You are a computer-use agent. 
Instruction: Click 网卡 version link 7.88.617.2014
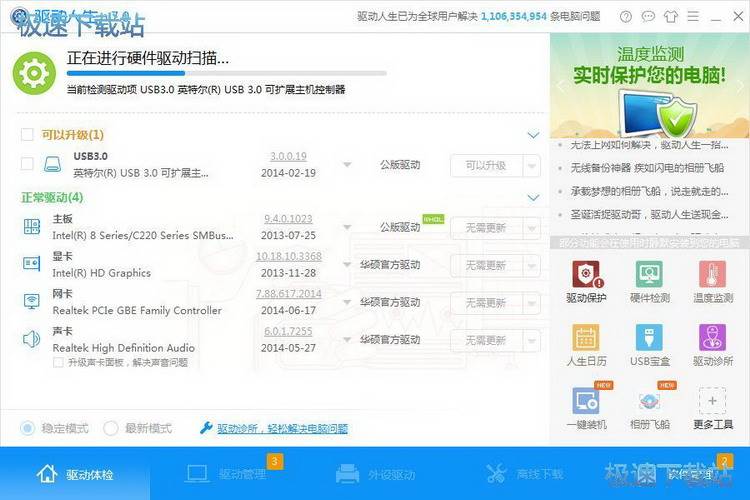point(288,294)
